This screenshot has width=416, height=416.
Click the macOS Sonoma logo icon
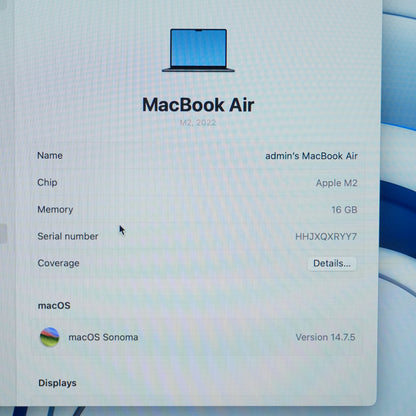pyautogui.click(x=50, y=337)
